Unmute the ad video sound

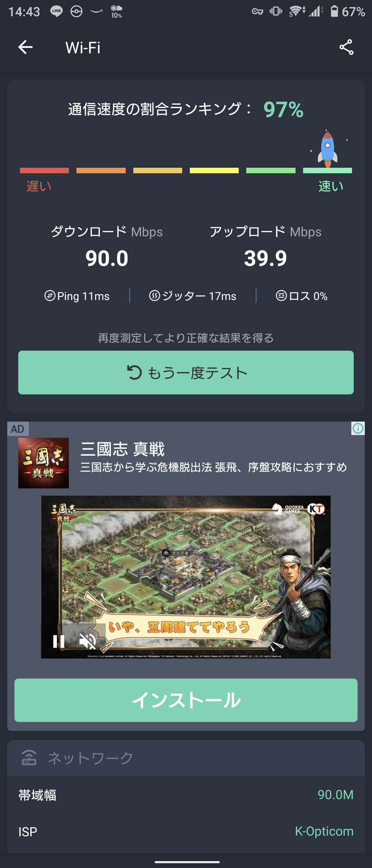pyautogui.click(x=87, y=641)
